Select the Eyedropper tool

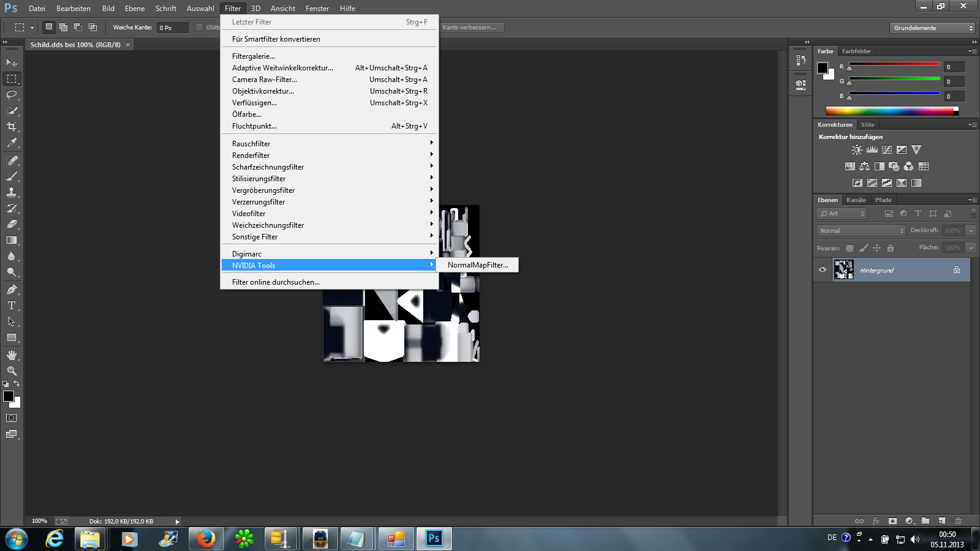click(12, 143)
